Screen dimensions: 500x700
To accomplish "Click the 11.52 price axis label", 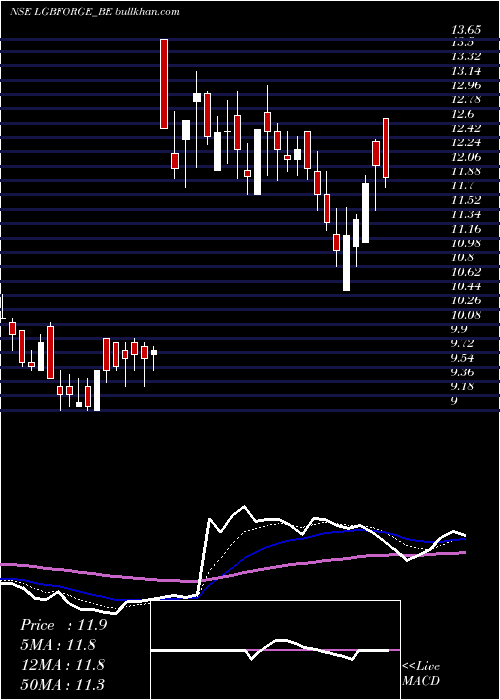I will tap(466, 200).
